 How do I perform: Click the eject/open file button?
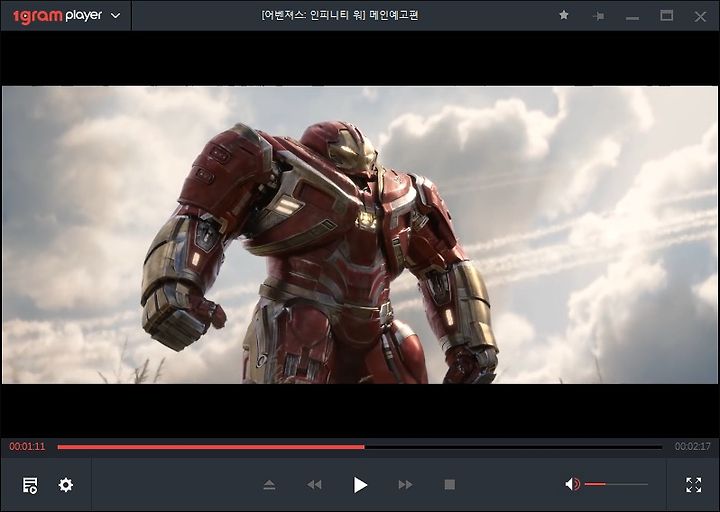pyautogui.click(x=270, y=485)
